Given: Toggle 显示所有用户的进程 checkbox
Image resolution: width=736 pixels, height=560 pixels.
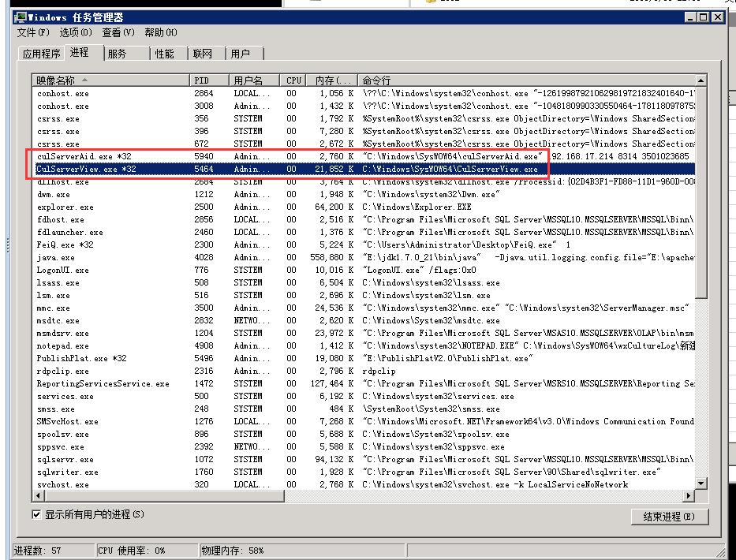Looking at the screenshot, I should tap(36, 514).
